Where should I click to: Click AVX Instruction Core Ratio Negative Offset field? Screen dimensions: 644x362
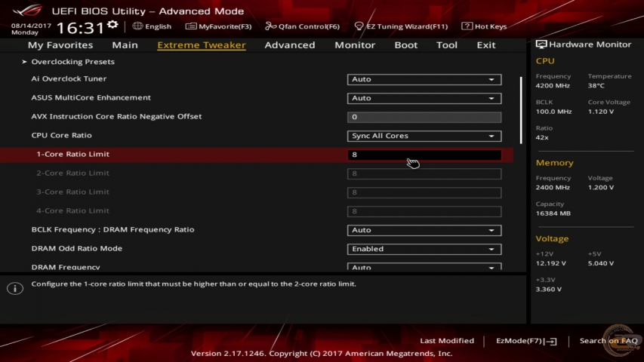tap(424, 117)
